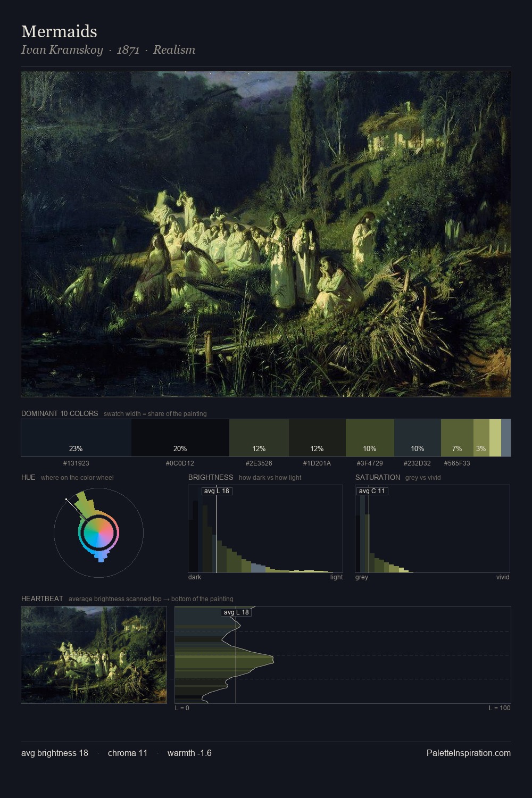The image size is (532, 798).
Task: Click the dark axis label
Action: pos(195,577)
